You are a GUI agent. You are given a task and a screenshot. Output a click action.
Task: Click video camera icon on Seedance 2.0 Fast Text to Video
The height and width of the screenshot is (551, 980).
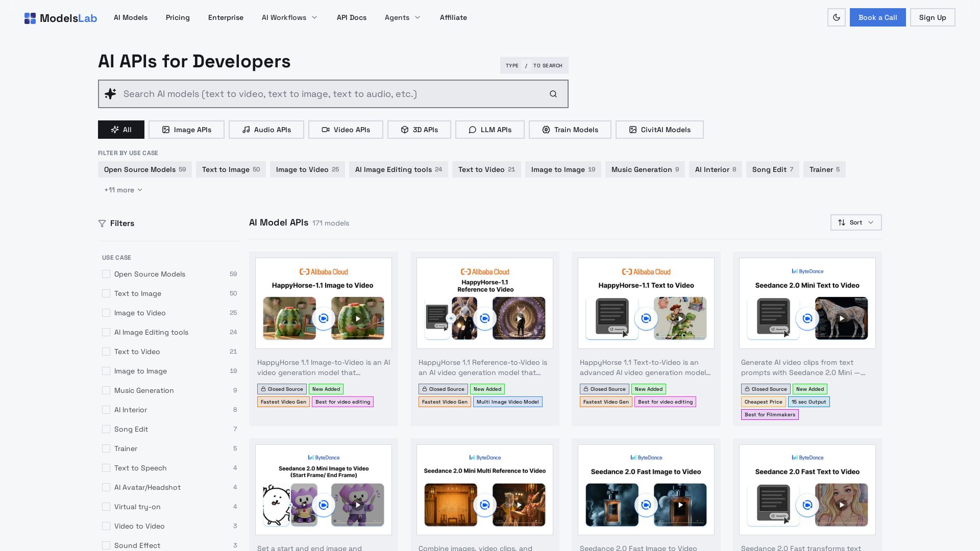click(x=807, y=505)
